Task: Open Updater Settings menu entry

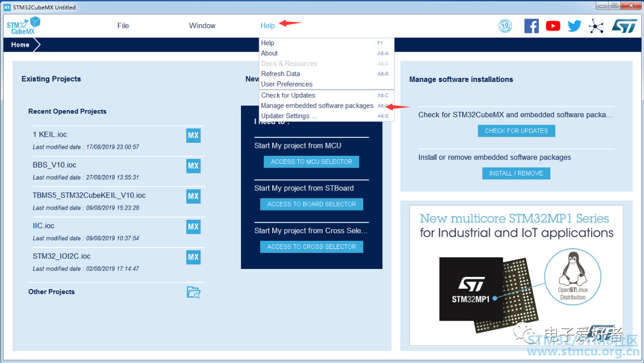Action: pos(327,116)
